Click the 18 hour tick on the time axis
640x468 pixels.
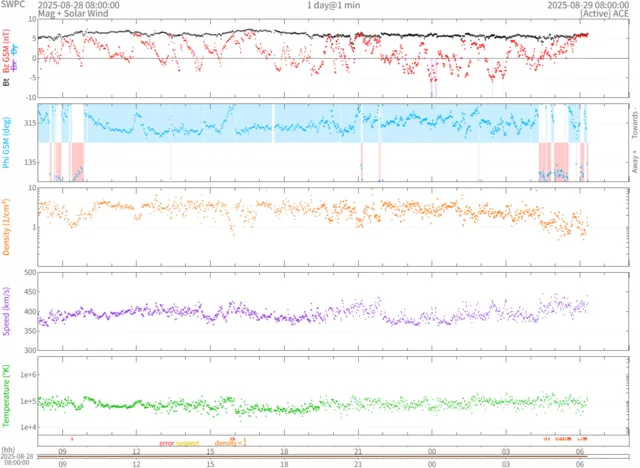click(x=284, y=464)
